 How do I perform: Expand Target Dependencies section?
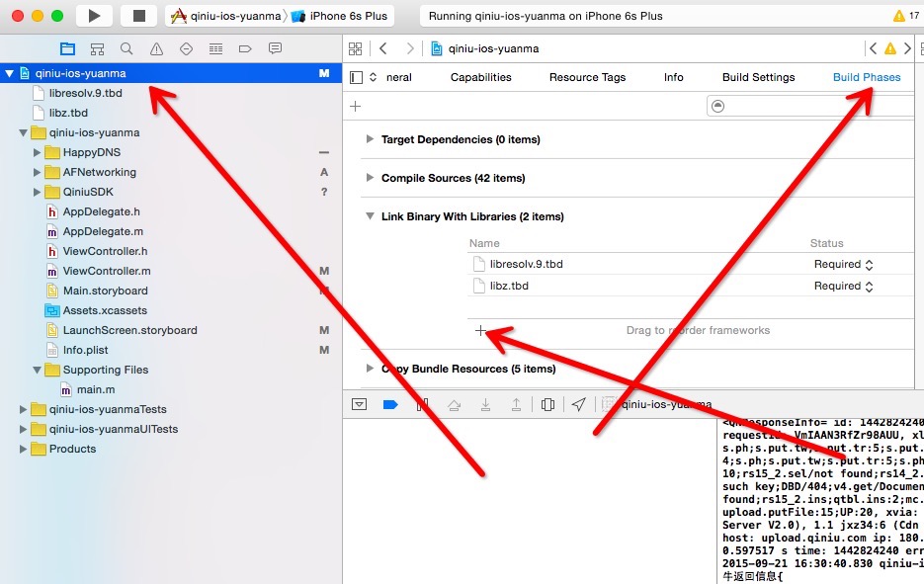pos(370,139)
